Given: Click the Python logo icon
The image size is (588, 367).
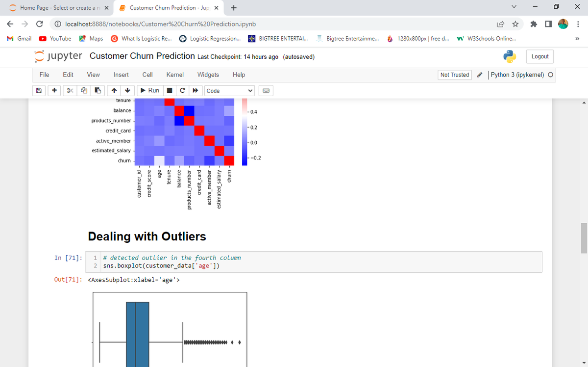Looking at the screenshot, I should pyautogui.click(x=510, y=56).
